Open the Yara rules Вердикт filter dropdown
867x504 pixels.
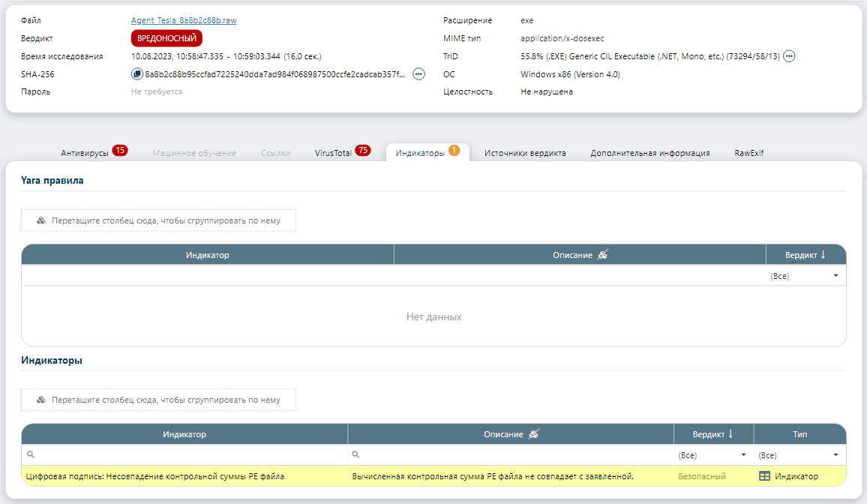tap(835, 276)
